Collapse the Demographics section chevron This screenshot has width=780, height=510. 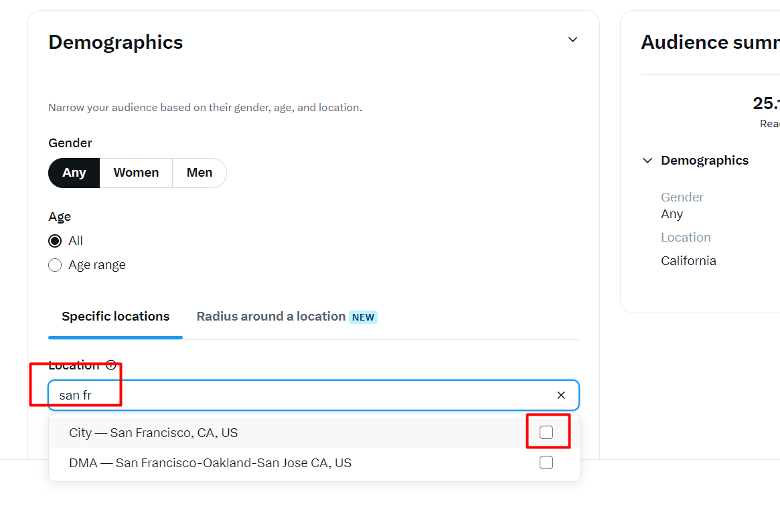pyautogui.click(x=573, y=40)
